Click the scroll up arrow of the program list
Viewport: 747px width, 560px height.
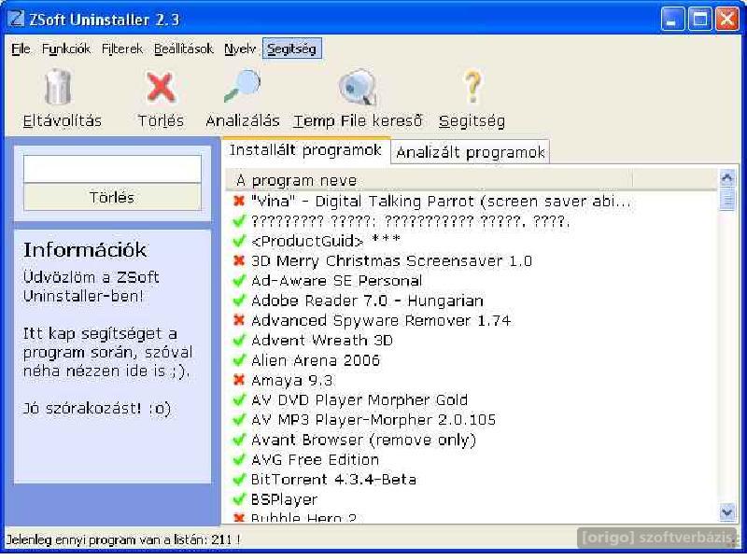(x=727, y=178)
